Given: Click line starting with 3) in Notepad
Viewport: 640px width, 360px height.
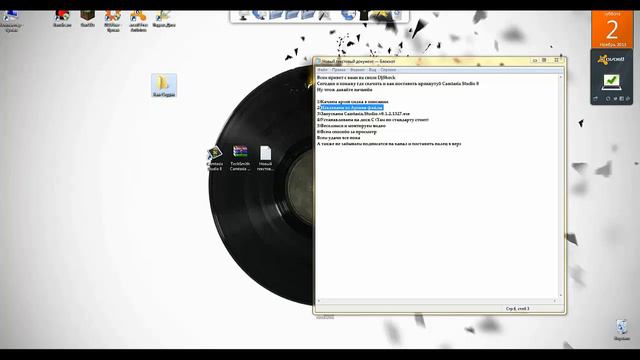Looking at the screenshot, I should click(363, 114).
